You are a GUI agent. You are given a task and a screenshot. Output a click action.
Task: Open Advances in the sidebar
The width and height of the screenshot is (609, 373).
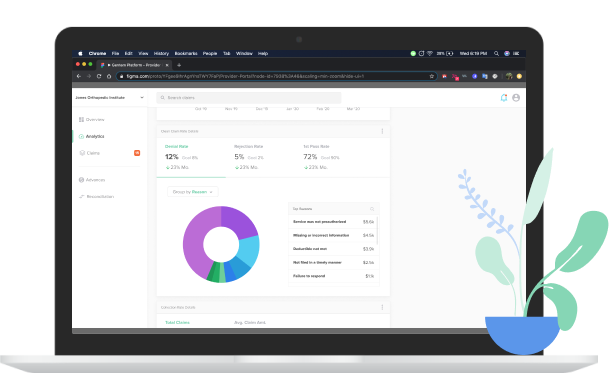tap(92, 180)
